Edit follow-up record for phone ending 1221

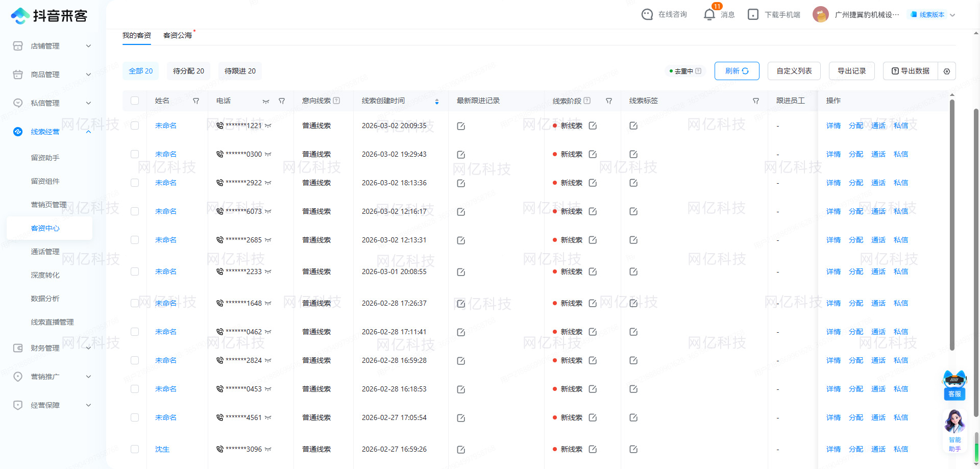[461, 126]
